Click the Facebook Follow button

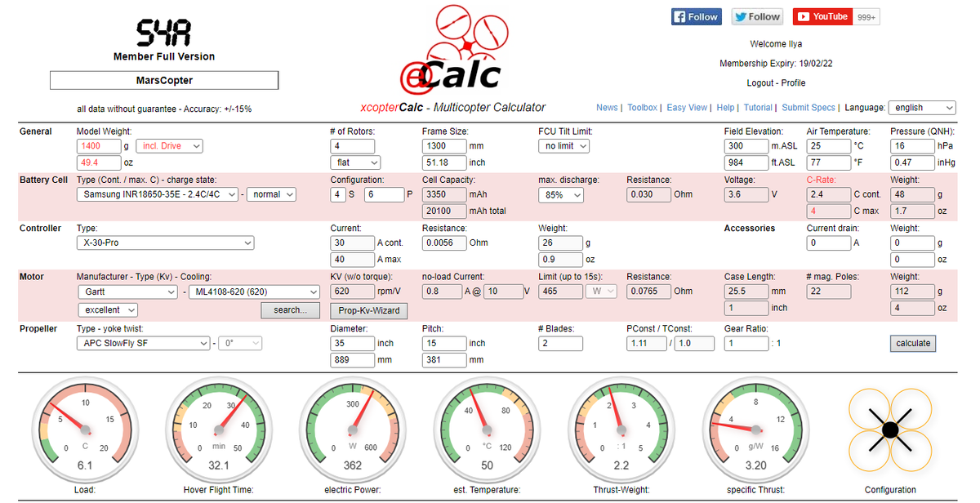click(696, 16)
